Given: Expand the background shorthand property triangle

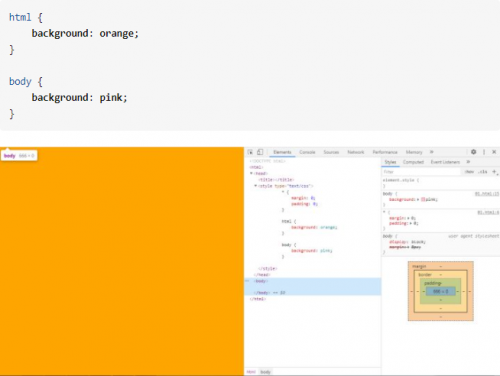Looking at the screenshot, I should click(x=418, y=199).
